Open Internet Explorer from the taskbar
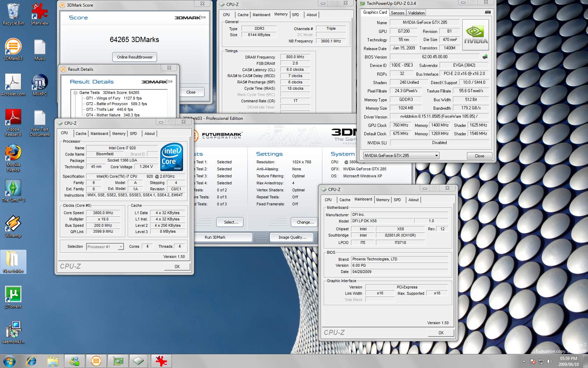 [x=31, y=361]
